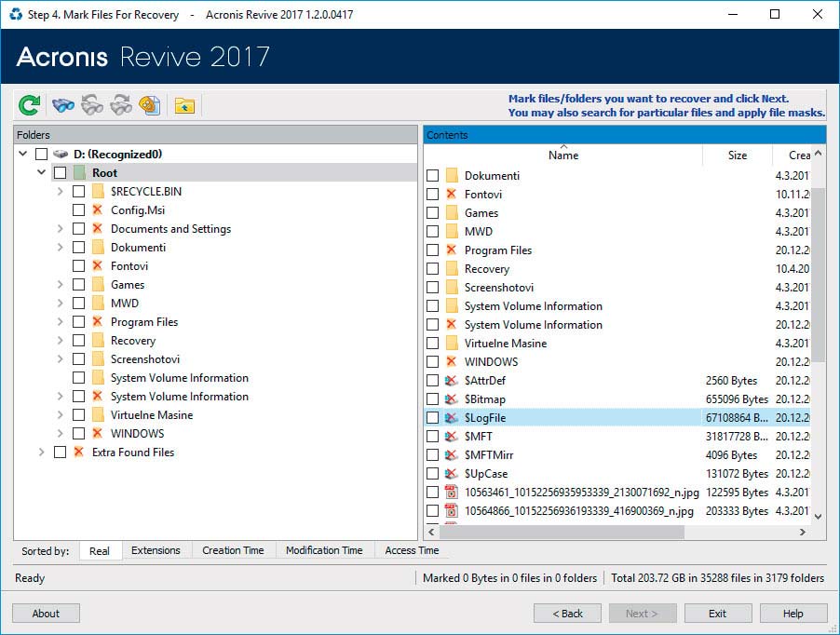
Task: Click the Contents scroll-right arrow
Action: pos(803,533)
